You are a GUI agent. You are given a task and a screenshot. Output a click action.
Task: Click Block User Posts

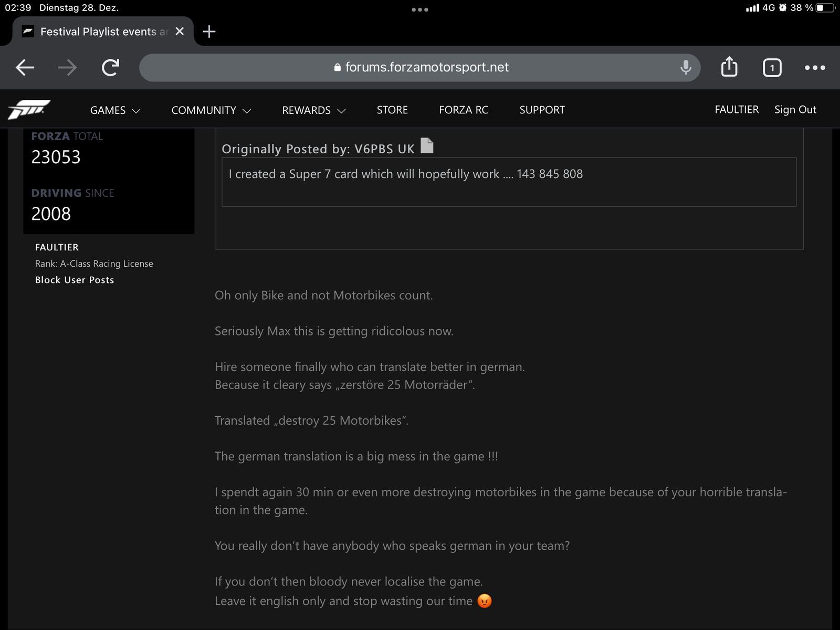pos(75,280)
